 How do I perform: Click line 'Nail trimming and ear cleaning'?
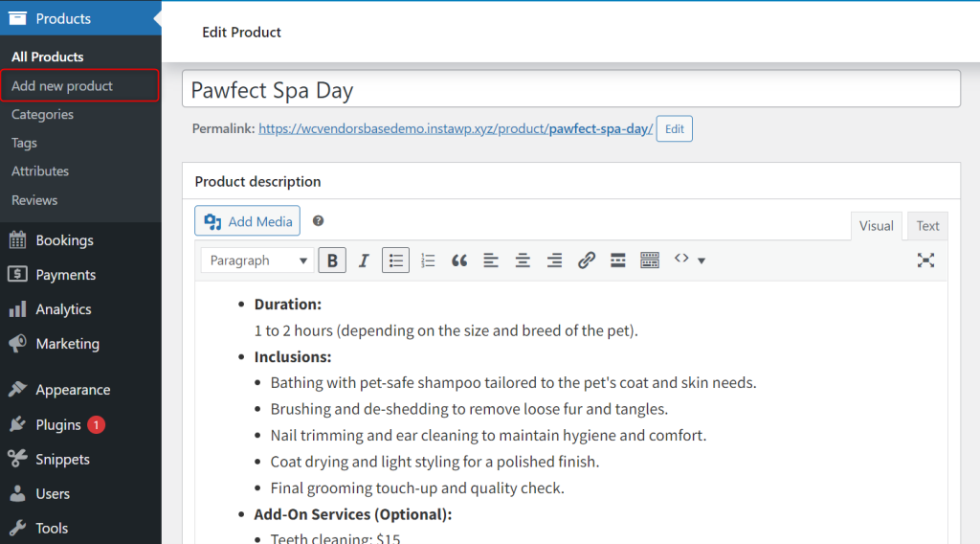488,435
